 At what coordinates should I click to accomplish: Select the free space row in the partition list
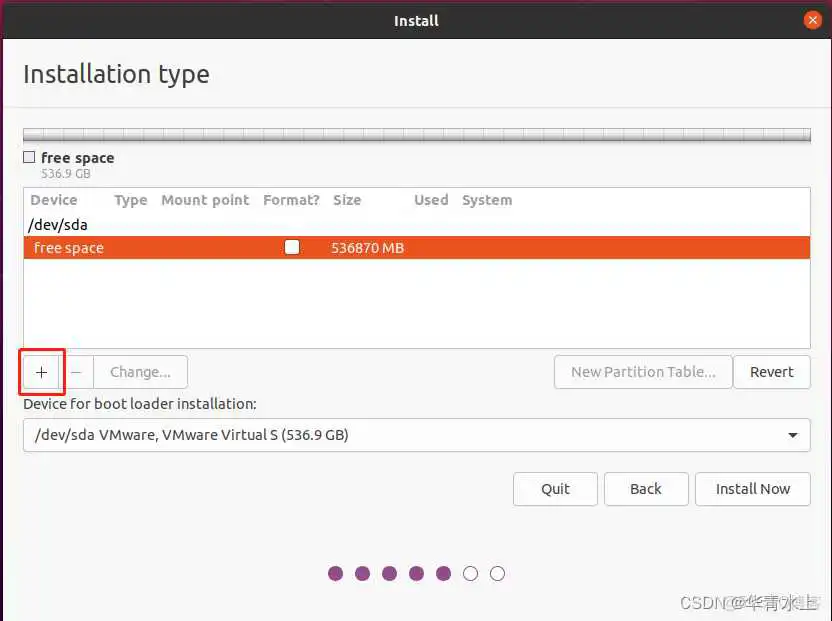[150, 247]
